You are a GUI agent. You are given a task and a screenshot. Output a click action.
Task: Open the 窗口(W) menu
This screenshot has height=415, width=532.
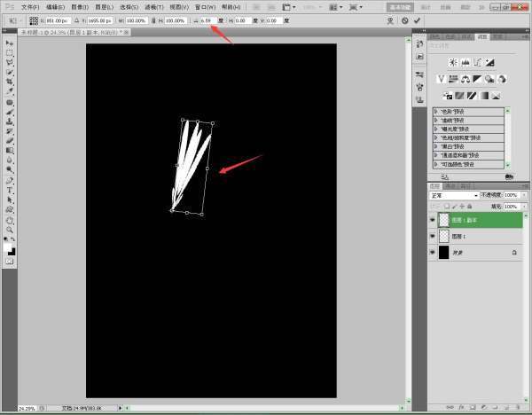click(x=206, y=6)
